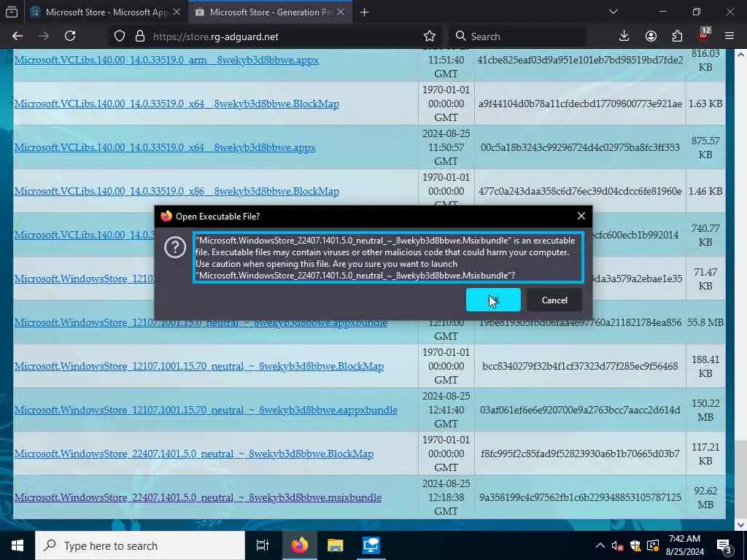The image size is (747, 560).
Task: Click the Firefox taskbar icon
Action: click(300, 545)
